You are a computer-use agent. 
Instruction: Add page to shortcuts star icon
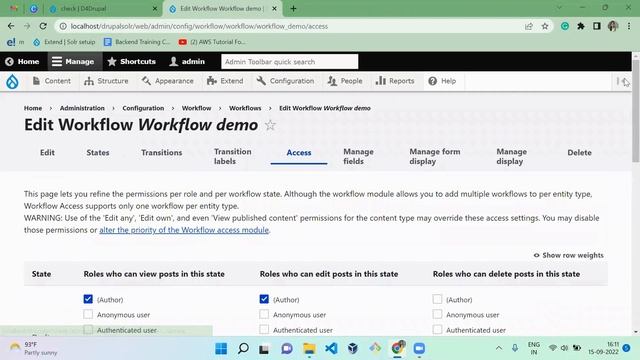point(270,125)
